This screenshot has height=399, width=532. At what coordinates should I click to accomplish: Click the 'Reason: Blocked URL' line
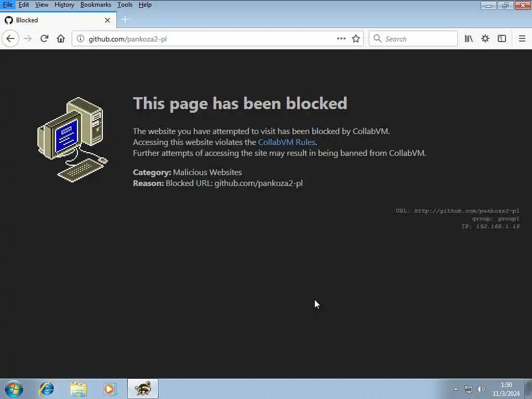point(218,183)
